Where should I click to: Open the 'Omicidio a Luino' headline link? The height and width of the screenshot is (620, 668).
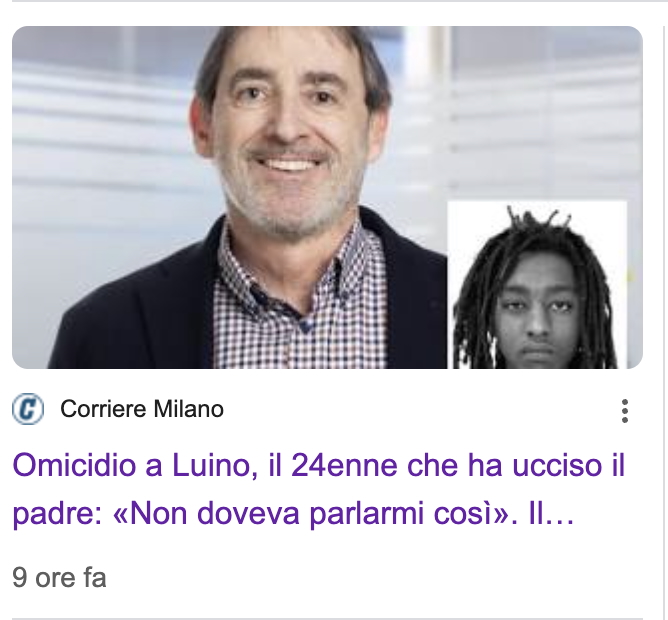pyautogui.click(x=319, y=489)
